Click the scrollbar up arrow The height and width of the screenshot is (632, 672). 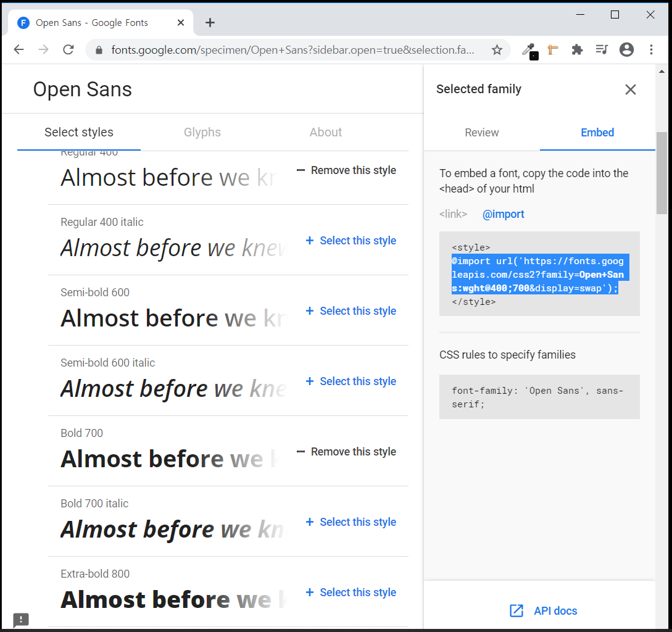coord(662,72)
